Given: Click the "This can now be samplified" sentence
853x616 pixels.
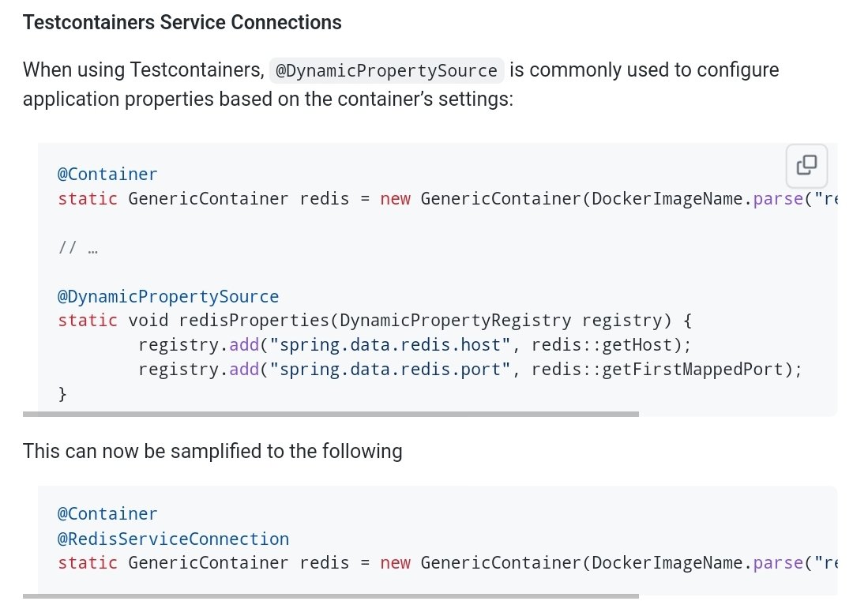Looking at the screenshot, I should click(x=212, y=452).
